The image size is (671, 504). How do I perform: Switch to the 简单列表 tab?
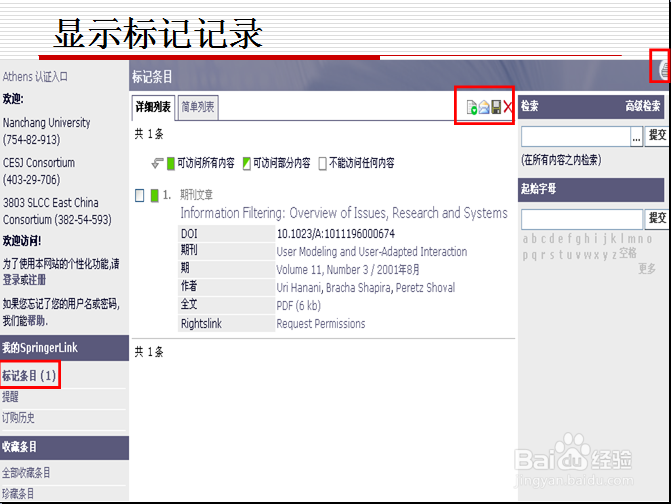coord(198,107)
